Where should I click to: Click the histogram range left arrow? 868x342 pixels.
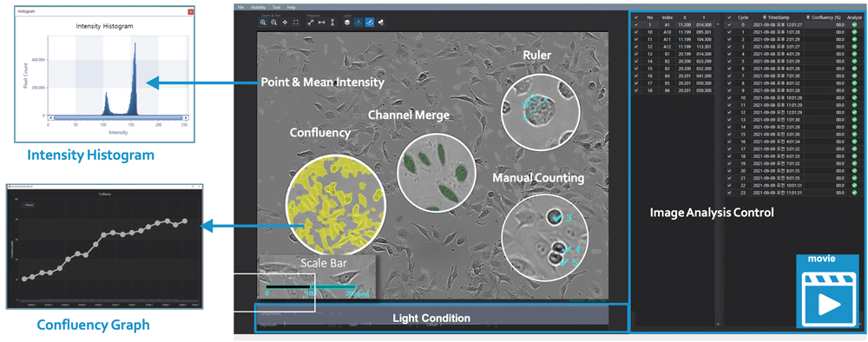(x=51, y=118)
